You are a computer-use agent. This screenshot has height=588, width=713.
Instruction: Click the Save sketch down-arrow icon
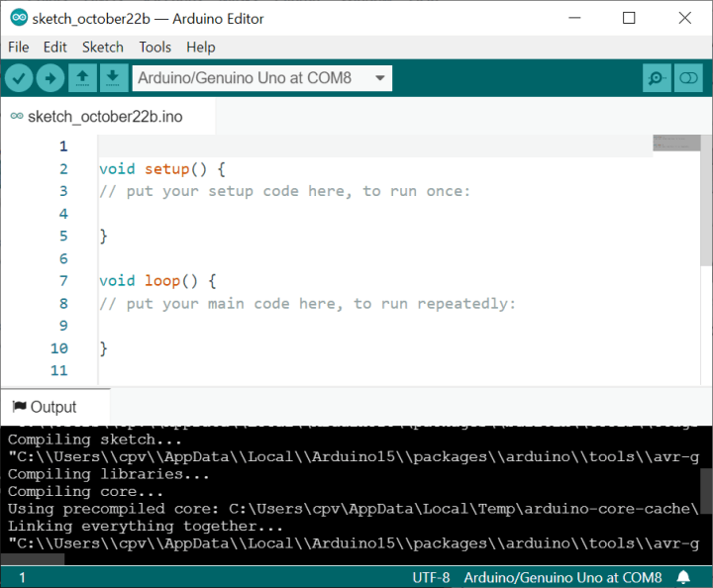pos(113,78)
